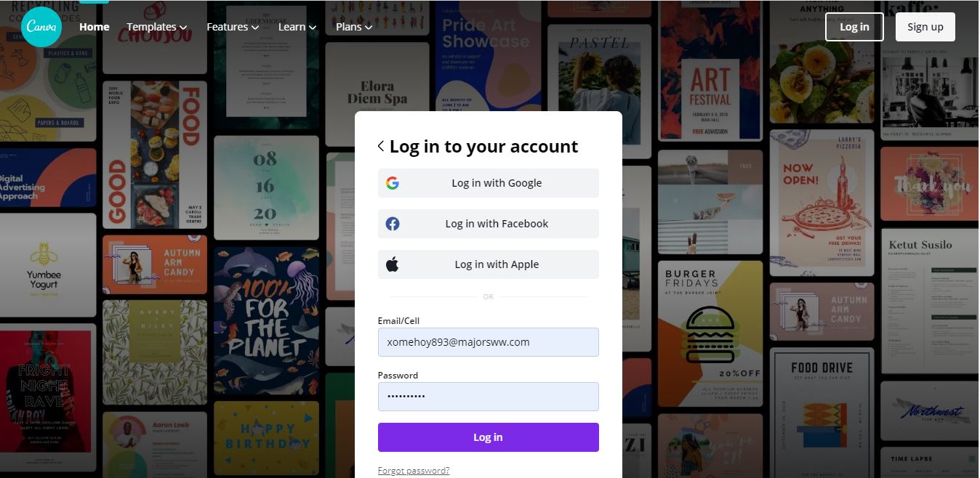Open the Forgot password link

pos(414,471)
